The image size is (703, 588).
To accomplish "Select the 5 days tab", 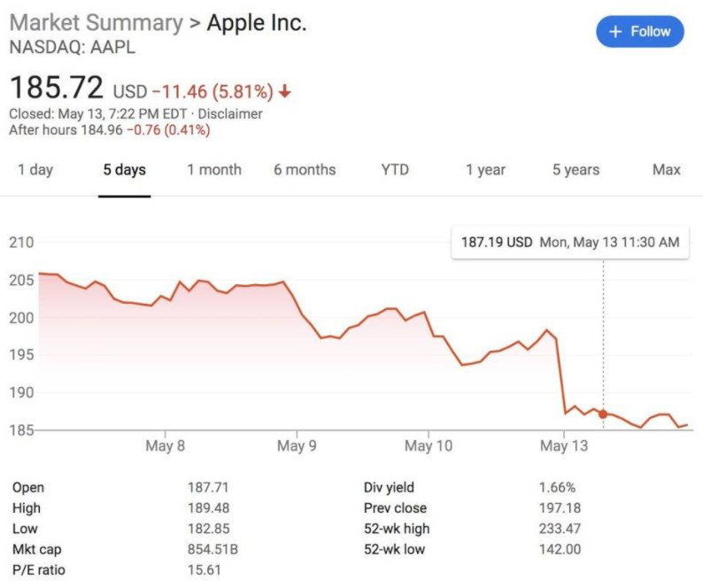I will click(x=124, y=169).
